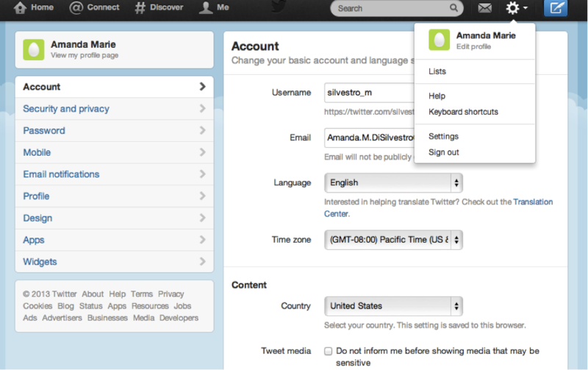Select Account in settings sidebar
The image size is (588, 370).
point(115,87)
